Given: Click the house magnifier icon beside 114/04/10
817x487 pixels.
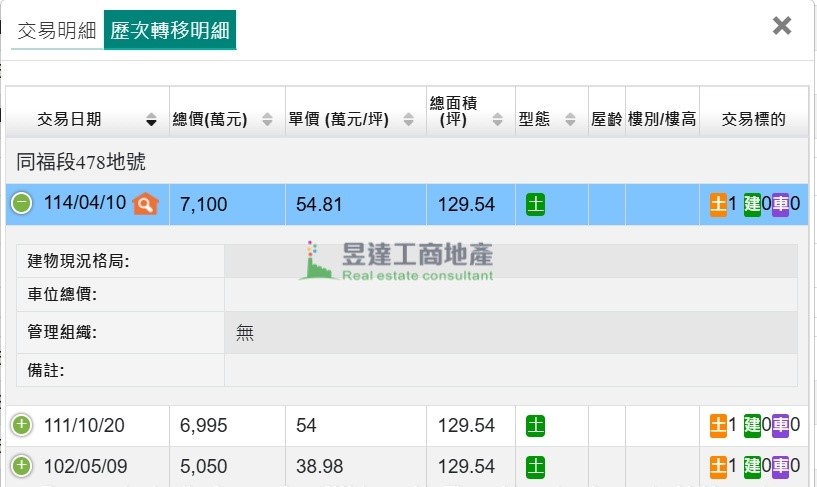Looking at the screenshot, I should pos(146,204).
